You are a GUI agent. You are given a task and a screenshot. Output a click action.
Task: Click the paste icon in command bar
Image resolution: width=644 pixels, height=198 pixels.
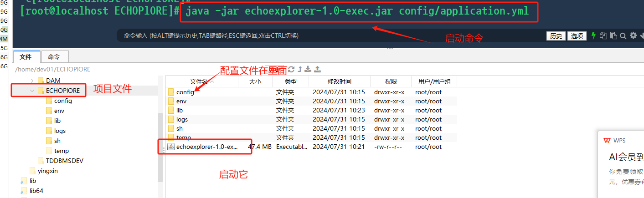pos(613,36)
